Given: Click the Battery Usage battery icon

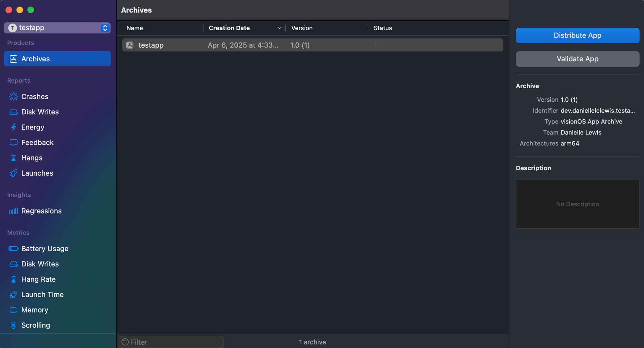Looking at the screenshot, I should pyautogui.click(x=14, y=249).
